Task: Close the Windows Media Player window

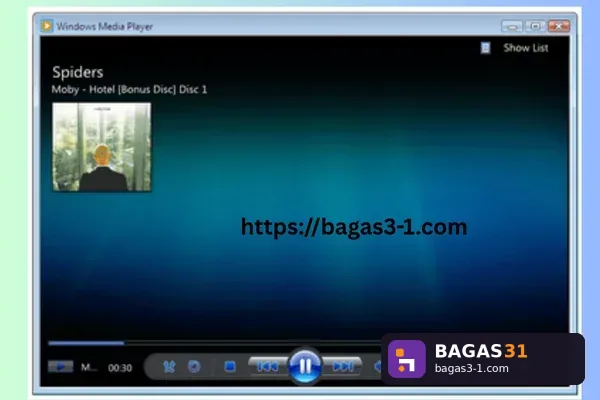Action: [x=559, y=26]
